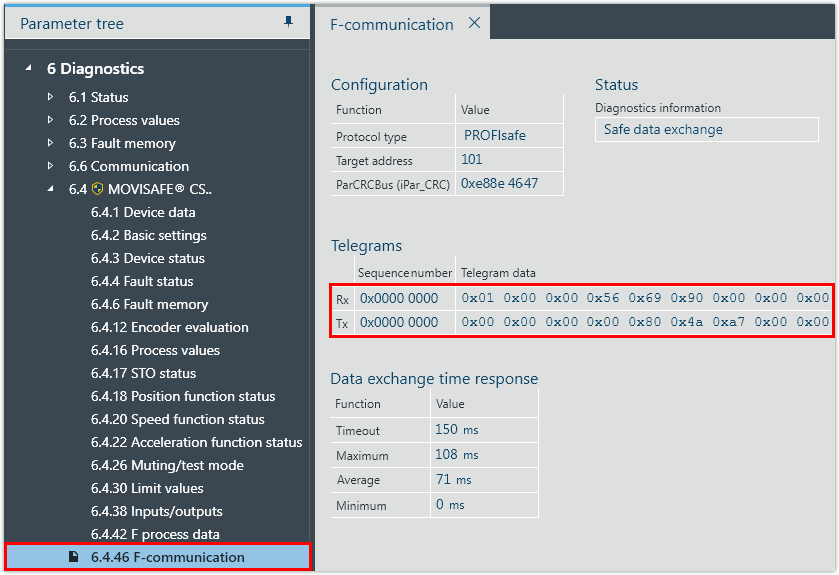The width and height of the screenshot is (839, 575).
Task: Collapse the 6 Diagnostics node
Action: pos(28,69)
